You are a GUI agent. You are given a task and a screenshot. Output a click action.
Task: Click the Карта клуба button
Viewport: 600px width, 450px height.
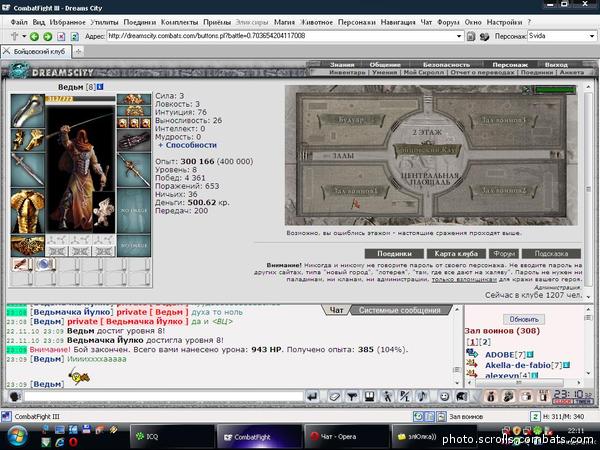(456, 253)
